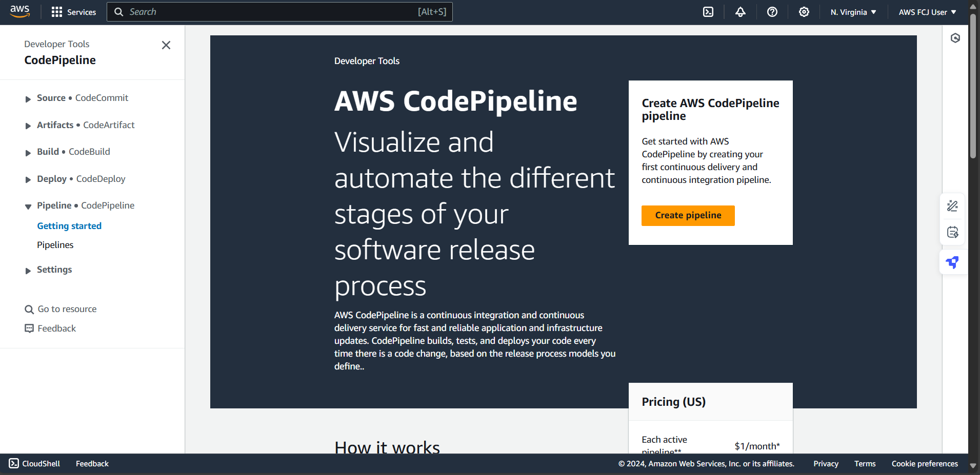The image size is (980, 475).
Task: Expand the Artifacts CodeArtifact section
Action: coord(28,126)
